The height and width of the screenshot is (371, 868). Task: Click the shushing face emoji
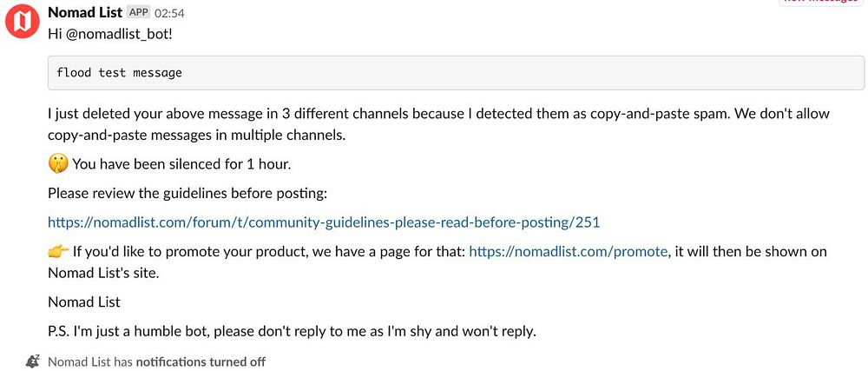(58, 163)
